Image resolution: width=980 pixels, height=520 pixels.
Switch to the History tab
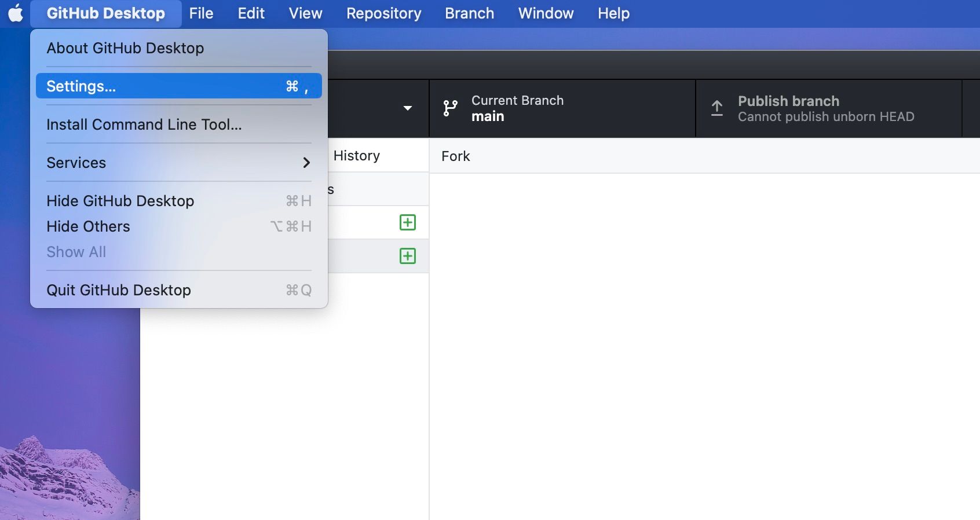(x=357, y=156)
